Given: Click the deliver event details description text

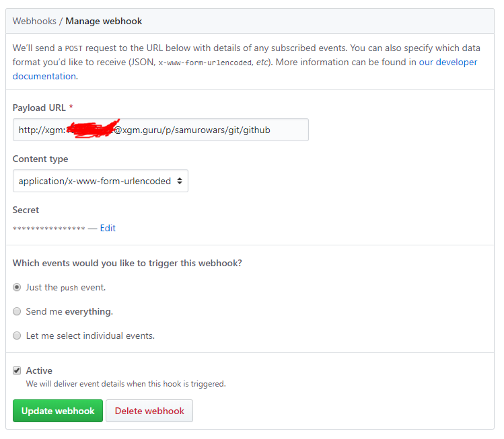Looking at the screenshot, I should (126, 384).
